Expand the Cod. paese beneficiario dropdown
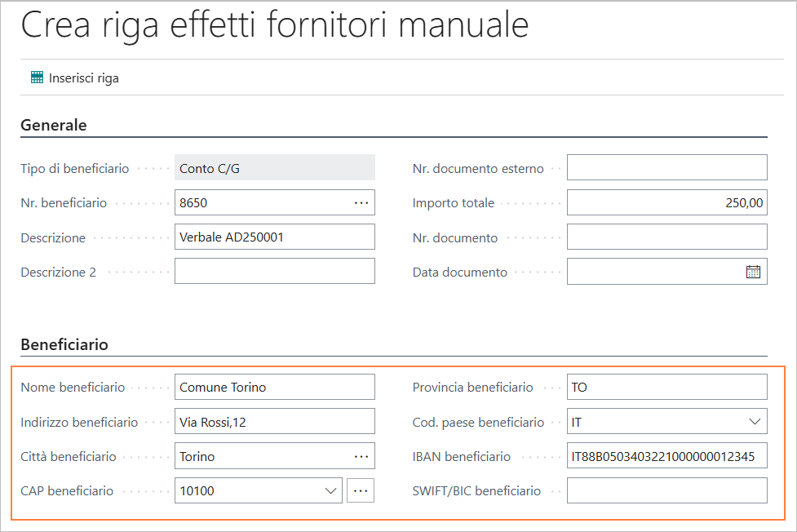The width and height of the screenshot is (797, 532). point(753,422)
